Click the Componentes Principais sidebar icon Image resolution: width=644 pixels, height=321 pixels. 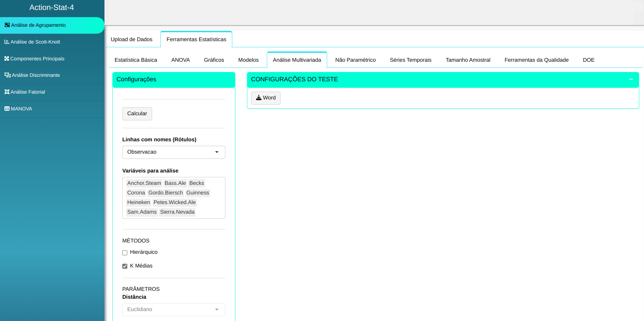click(x=7, y=59)
